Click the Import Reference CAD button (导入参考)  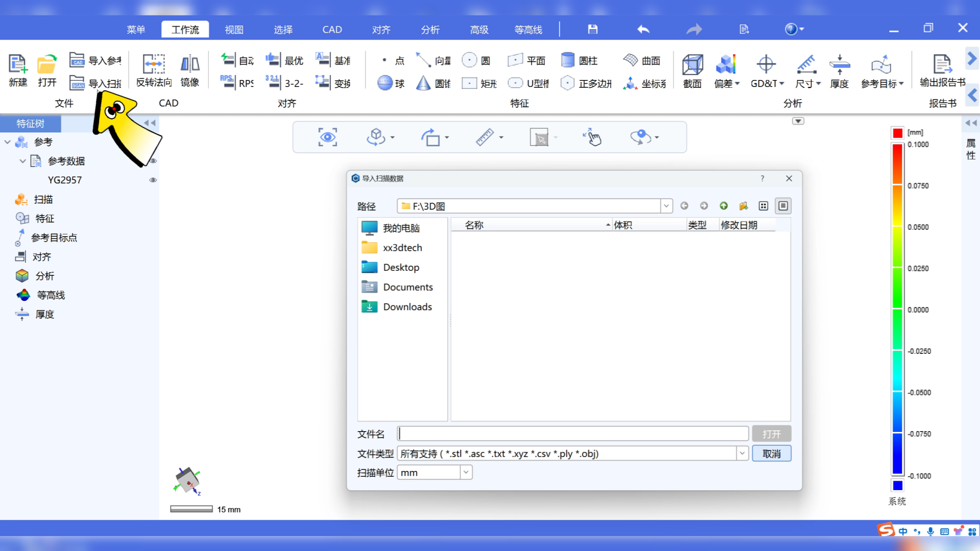95,60
